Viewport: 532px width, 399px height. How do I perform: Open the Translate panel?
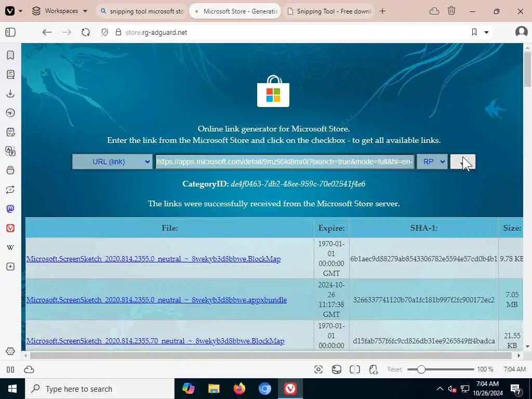[x=10, y=151]
